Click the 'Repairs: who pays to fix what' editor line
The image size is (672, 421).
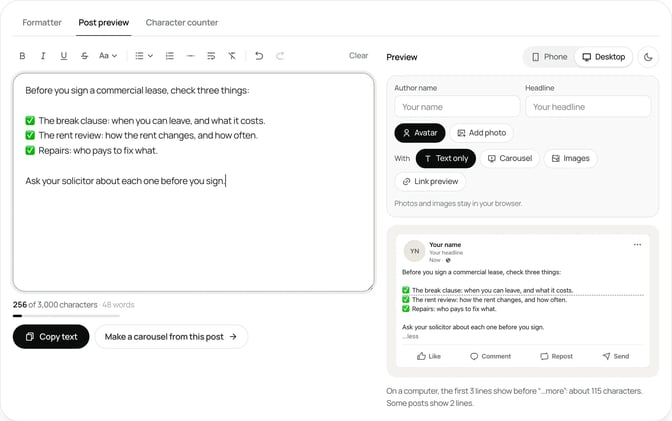tap(92, 150)
